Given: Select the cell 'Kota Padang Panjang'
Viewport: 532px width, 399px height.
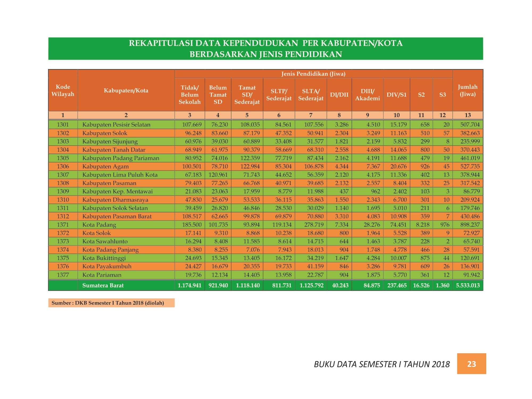Looking at the screenshot, I should pos(126,250).
